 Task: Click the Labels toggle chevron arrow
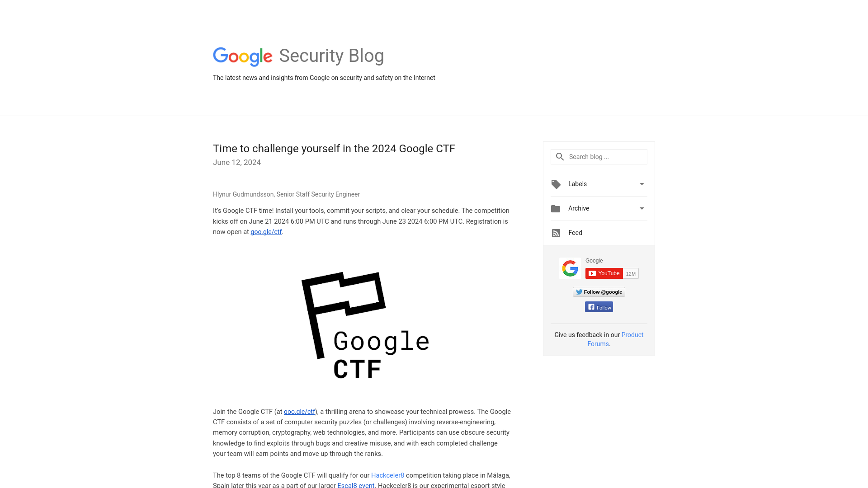(642, 184)
